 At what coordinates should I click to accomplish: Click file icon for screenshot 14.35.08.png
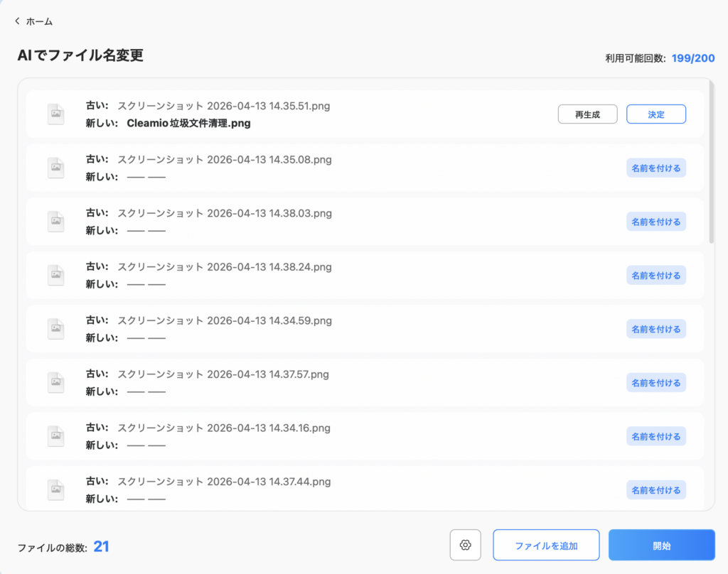pos(55,168)
